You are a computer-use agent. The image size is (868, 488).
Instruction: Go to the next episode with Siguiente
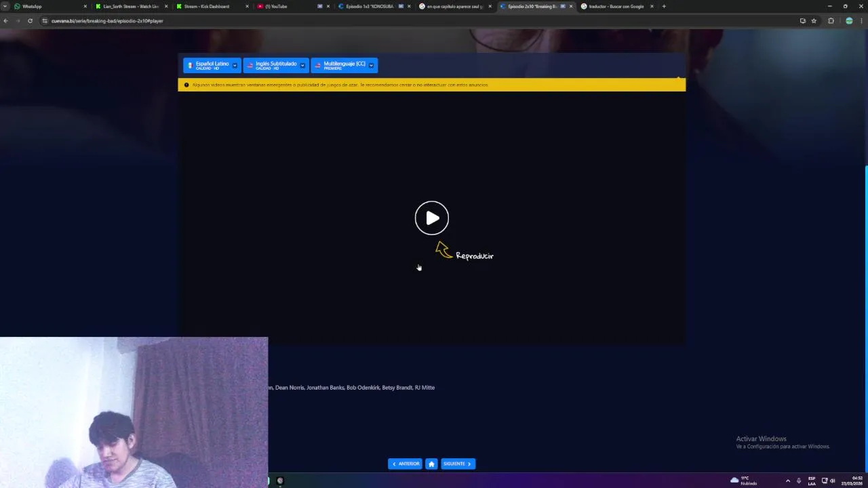tap(458, 464)
